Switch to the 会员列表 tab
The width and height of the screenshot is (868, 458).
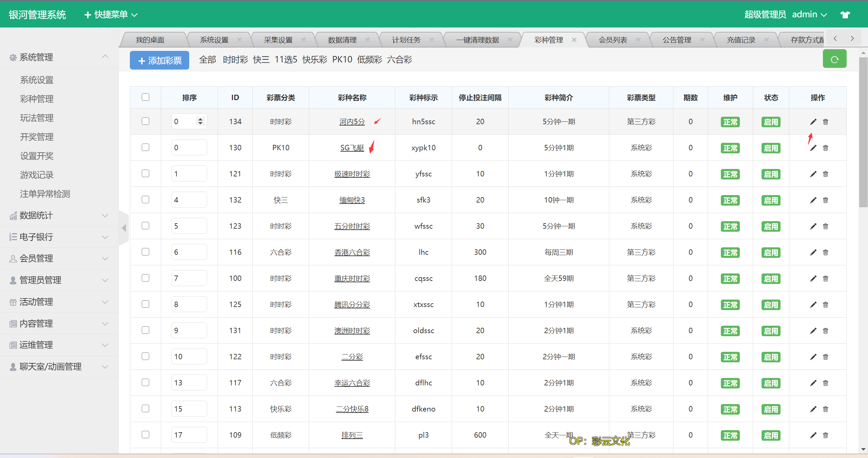613,40
